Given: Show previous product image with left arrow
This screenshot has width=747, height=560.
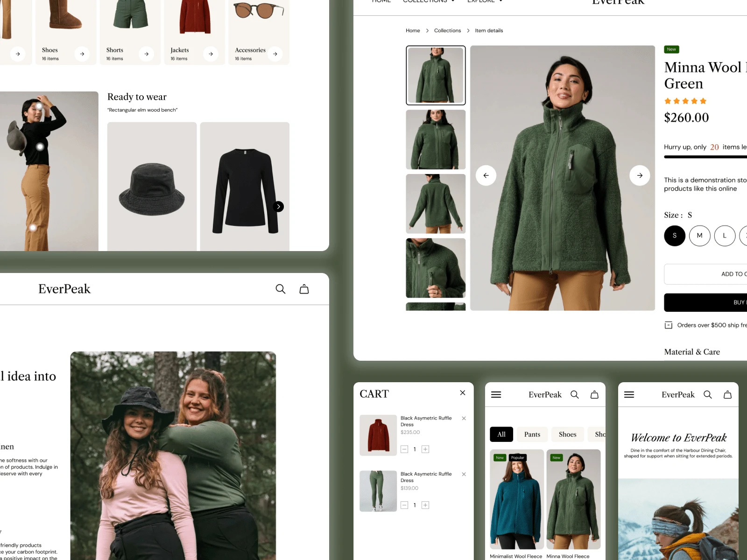Looking at the screenshot, I should pyautogui.click(x=486, y=175).
